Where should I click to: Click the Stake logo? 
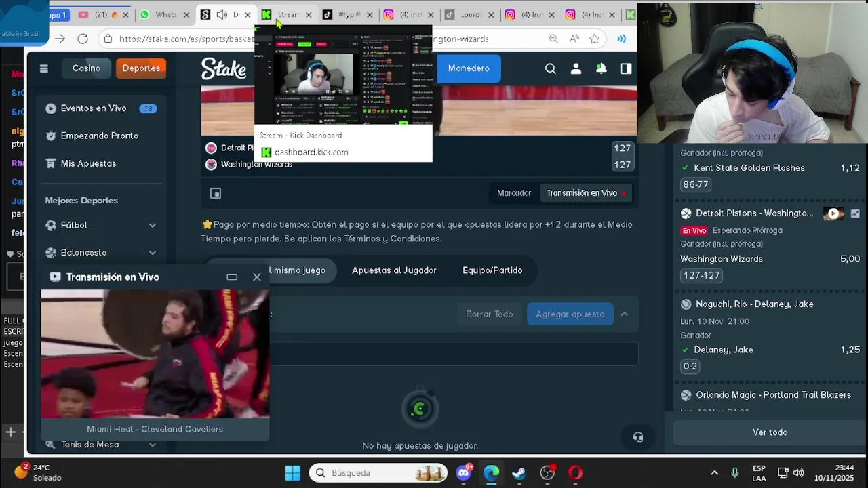[x=224, y=68]
